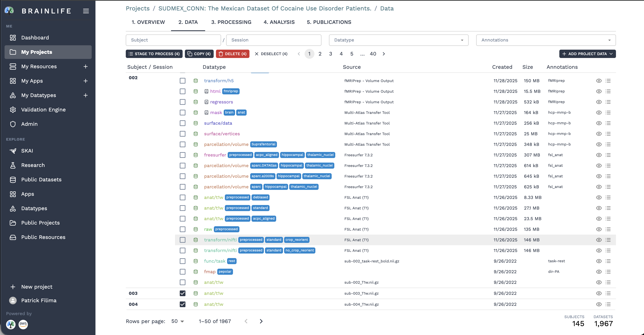Click previous page chevron in top pagination
The height and width of the screenshot is (335, 644).
click(x=299, y=54)
